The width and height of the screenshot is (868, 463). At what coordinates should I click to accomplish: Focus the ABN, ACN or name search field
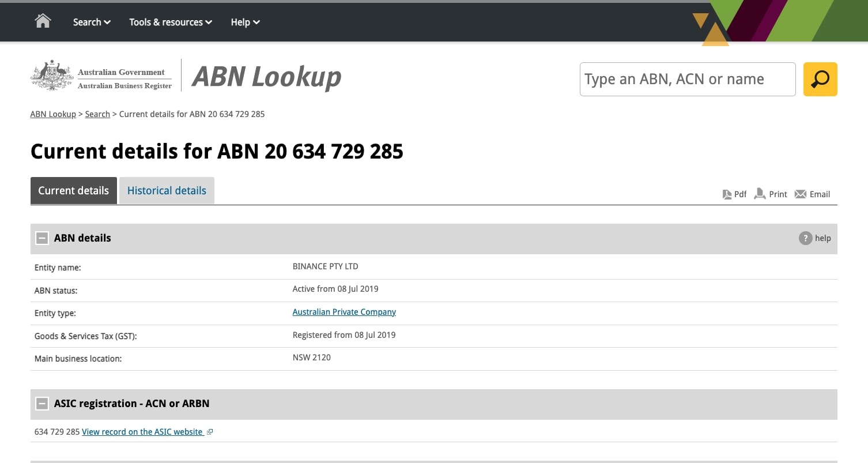(x=688, y=79)
